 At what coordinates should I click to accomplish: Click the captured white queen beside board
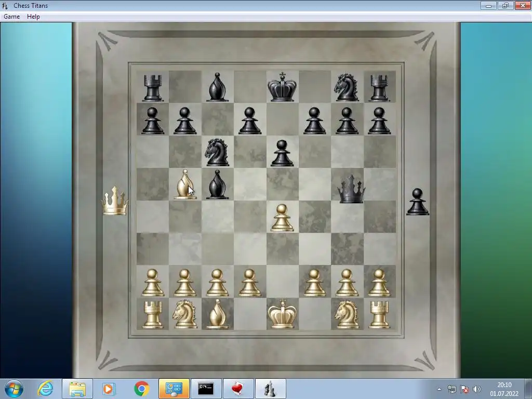[115, 201]
